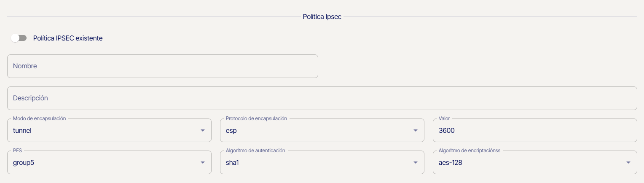Click the Modo de encapsulación dropdown arrow

(x=203, y=130)
